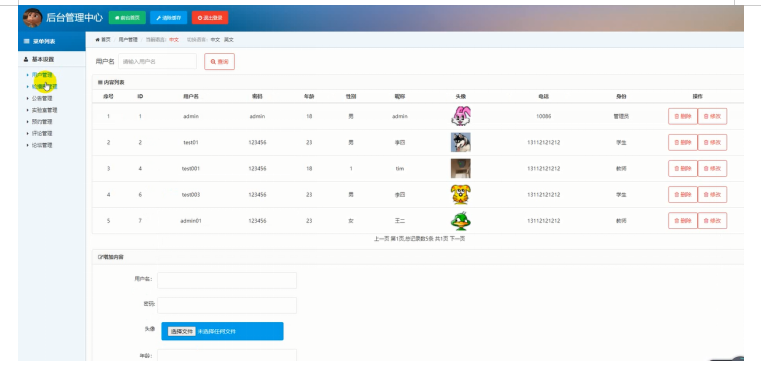Click the photo avatar for test001
The image size is (761, 372).
(461, 169)
